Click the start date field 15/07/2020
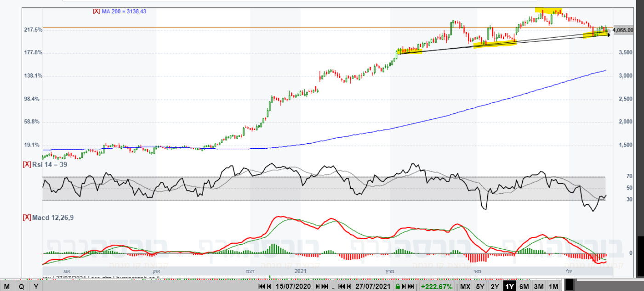Viewport: 644px width, 291px height. coord(293,286)
